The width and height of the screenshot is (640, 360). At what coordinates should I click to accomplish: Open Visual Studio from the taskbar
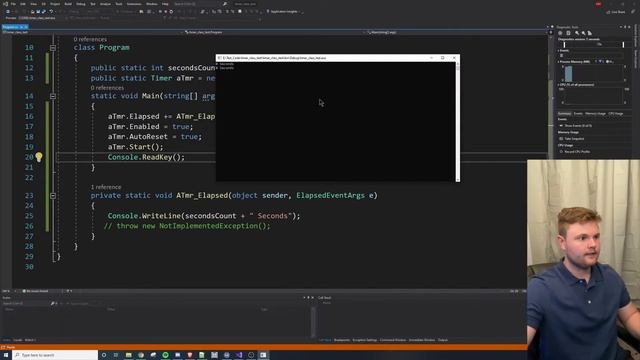(x=239, y=355)
